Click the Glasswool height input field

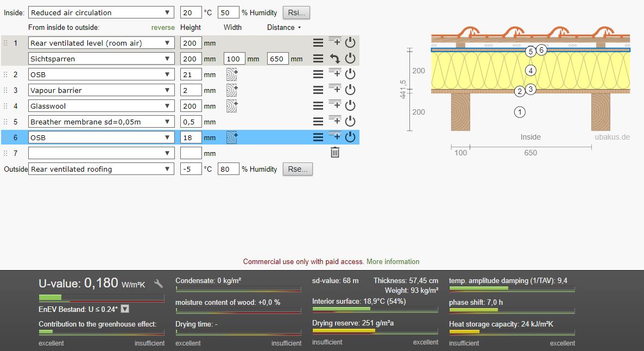pyautogui.click(x=191, y=106)
